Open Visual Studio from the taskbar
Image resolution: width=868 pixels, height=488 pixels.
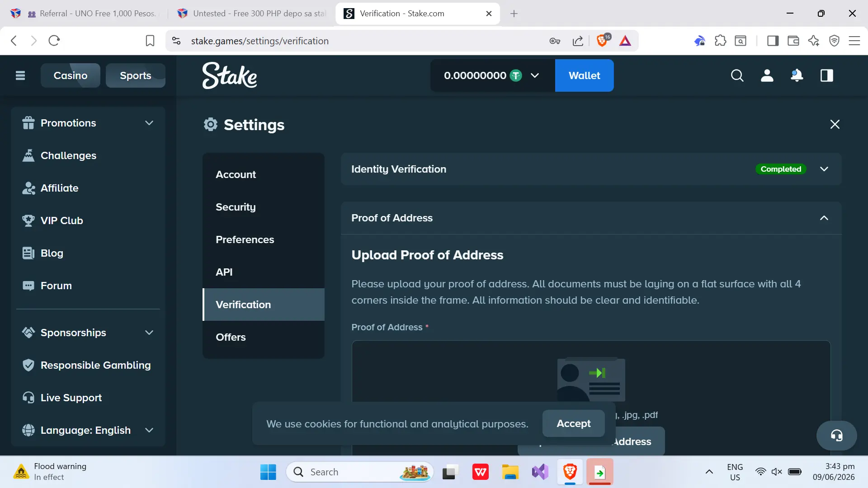(540, 472)
